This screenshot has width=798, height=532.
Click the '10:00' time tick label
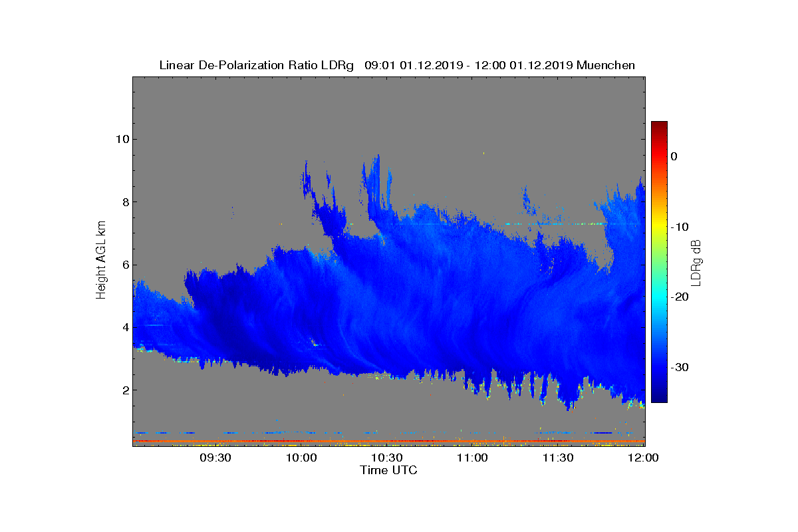tap(301, 458)
